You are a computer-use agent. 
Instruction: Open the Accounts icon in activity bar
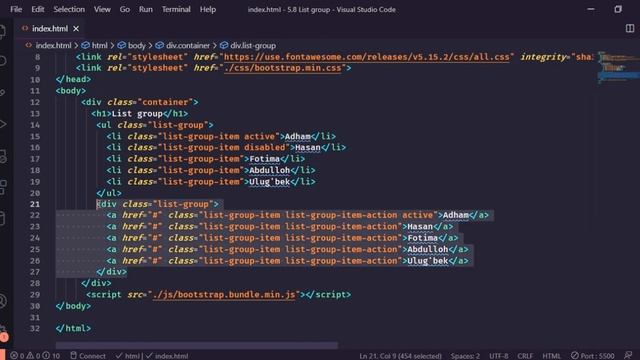[2, 301]
